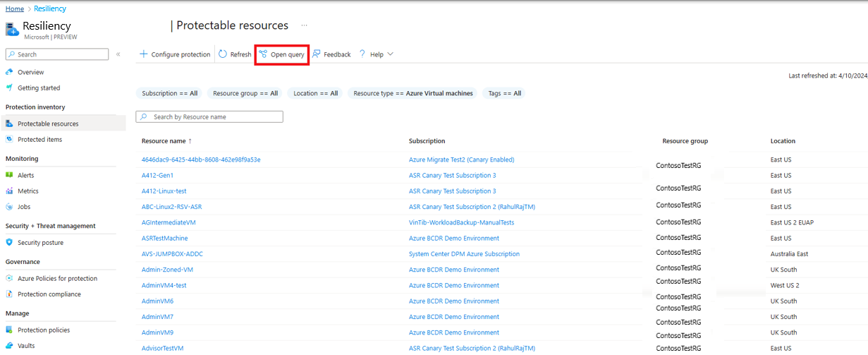Click the Home breadcrumb link

coord(14,8)
